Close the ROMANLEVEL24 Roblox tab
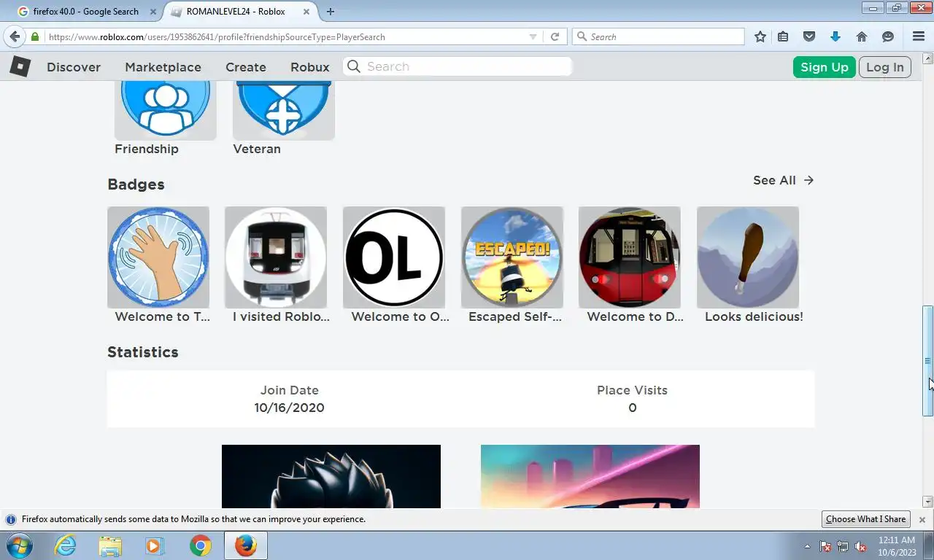 pyautogui.click(x=306, y=12)
